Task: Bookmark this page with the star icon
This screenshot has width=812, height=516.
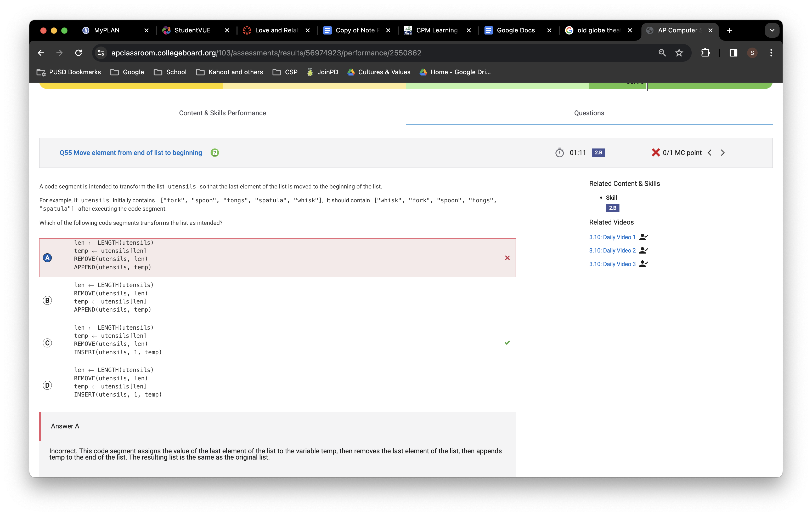Action: pyautogui.click(x=679, y=53)
